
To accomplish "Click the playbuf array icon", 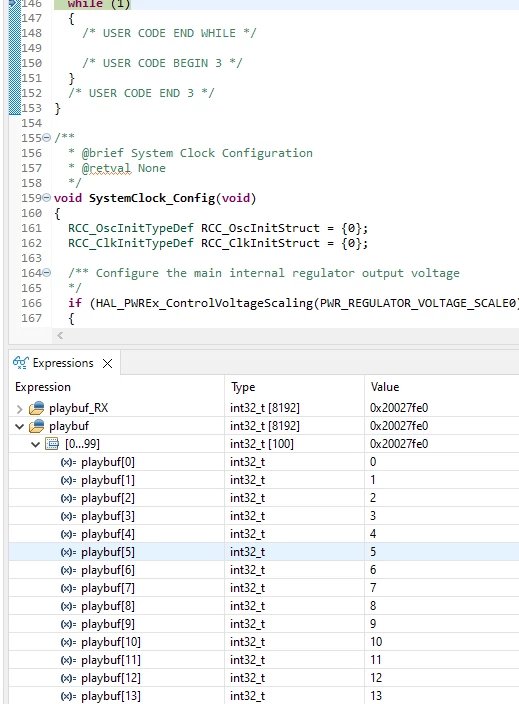I will point(37,426).
